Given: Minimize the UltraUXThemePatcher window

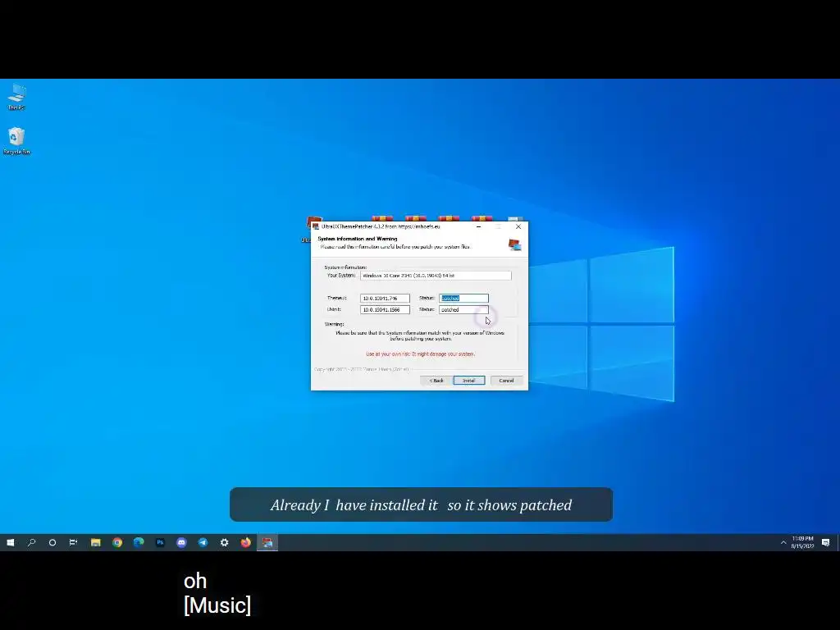Looking at the screenshot, I should click(478, 226).
